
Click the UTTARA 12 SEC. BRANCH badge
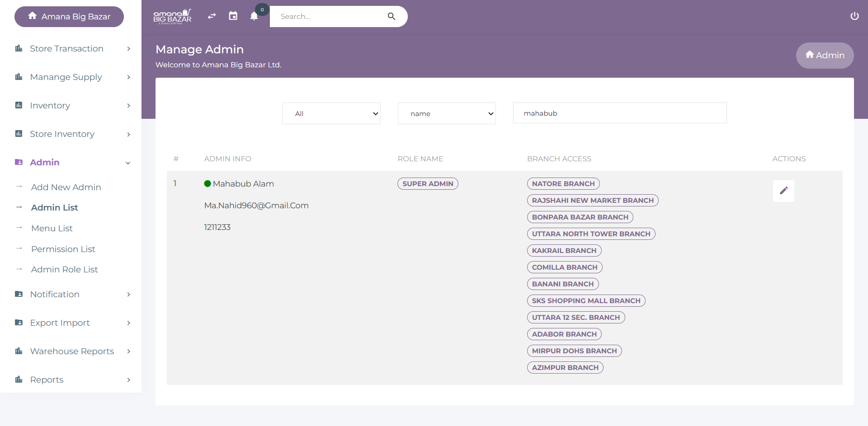point(576,317)
